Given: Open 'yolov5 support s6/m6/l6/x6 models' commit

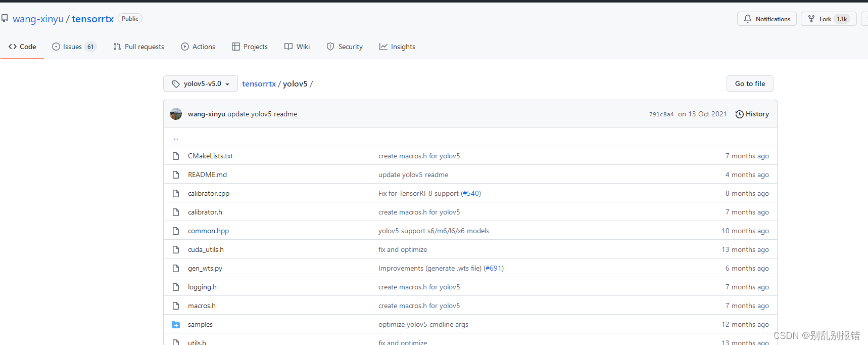Looking at the screenshot, I should click(x=433, y=231).
